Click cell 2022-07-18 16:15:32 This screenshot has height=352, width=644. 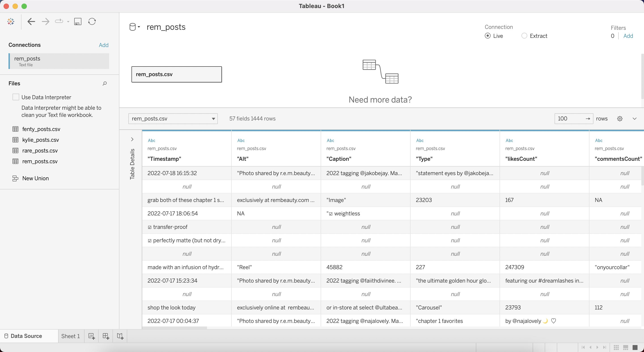pyautogui.click(x=187, y=173)
